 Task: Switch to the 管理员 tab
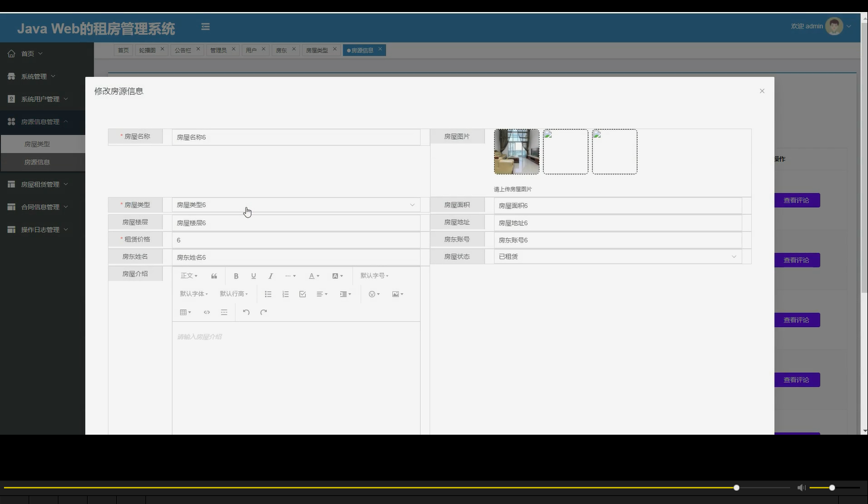pyautogui.click(x=218, y=50)
